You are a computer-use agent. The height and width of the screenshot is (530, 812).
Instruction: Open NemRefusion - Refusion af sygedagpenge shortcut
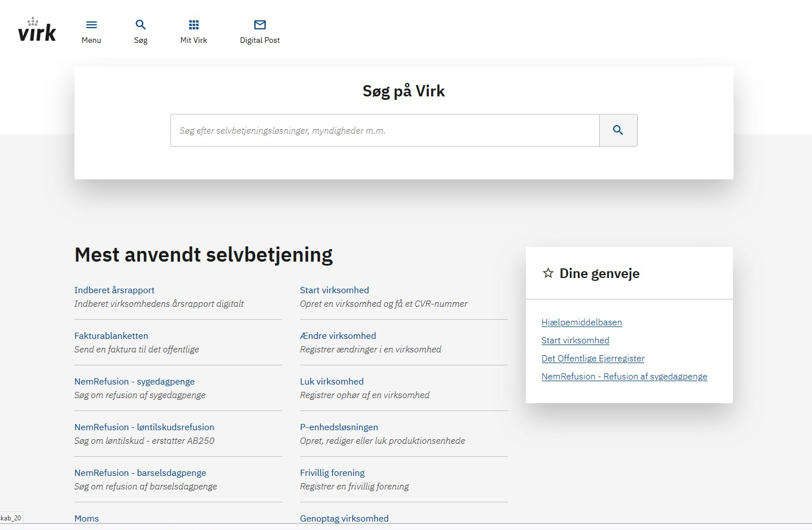(624, 377)
